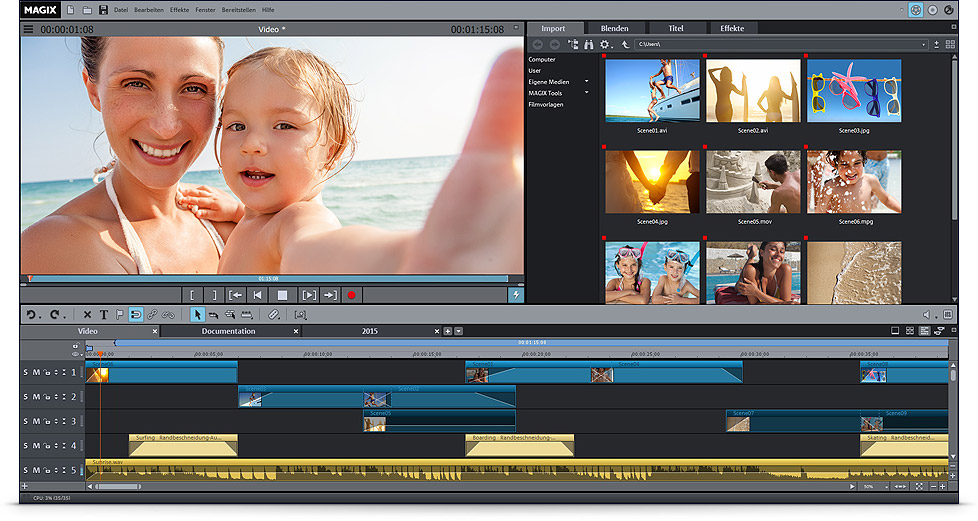
Task: Click the open project folder icon
Action: point(87,10)
